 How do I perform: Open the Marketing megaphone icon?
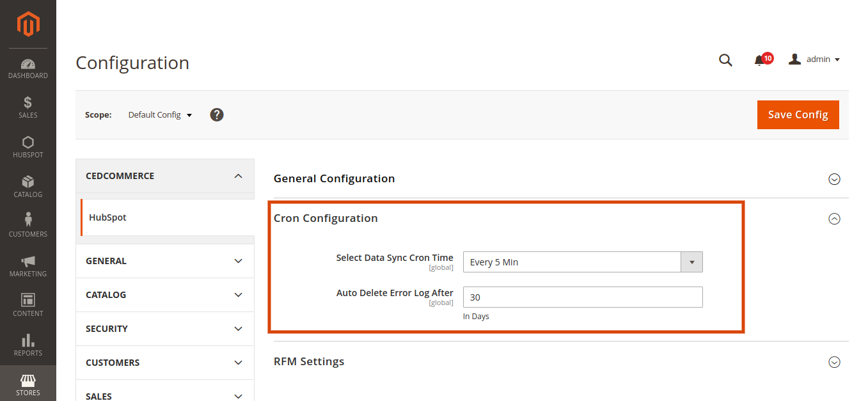click(x=28, y=261)
